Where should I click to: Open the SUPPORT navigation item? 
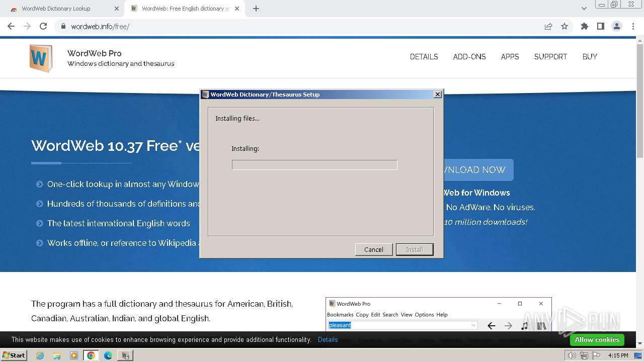pos(550,57)
